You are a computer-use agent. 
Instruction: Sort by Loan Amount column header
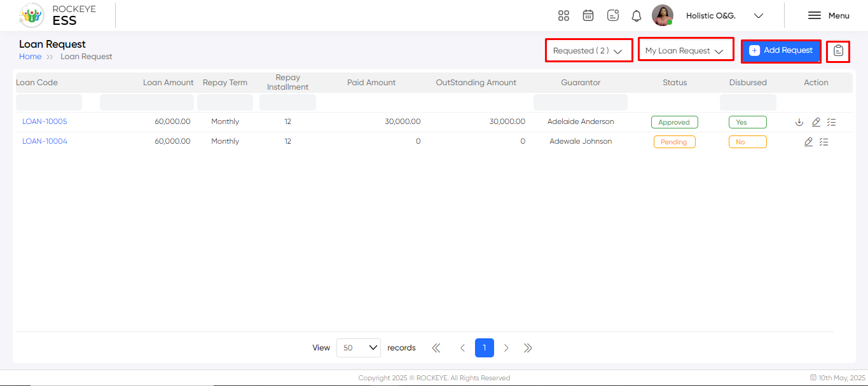(169, 83)
